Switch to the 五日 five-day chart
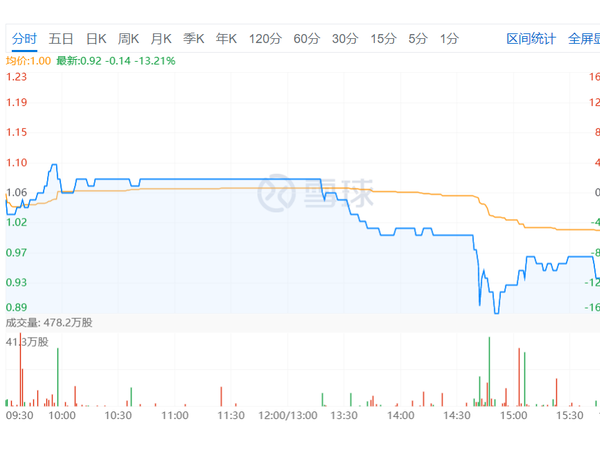 [x=60, y=39]
